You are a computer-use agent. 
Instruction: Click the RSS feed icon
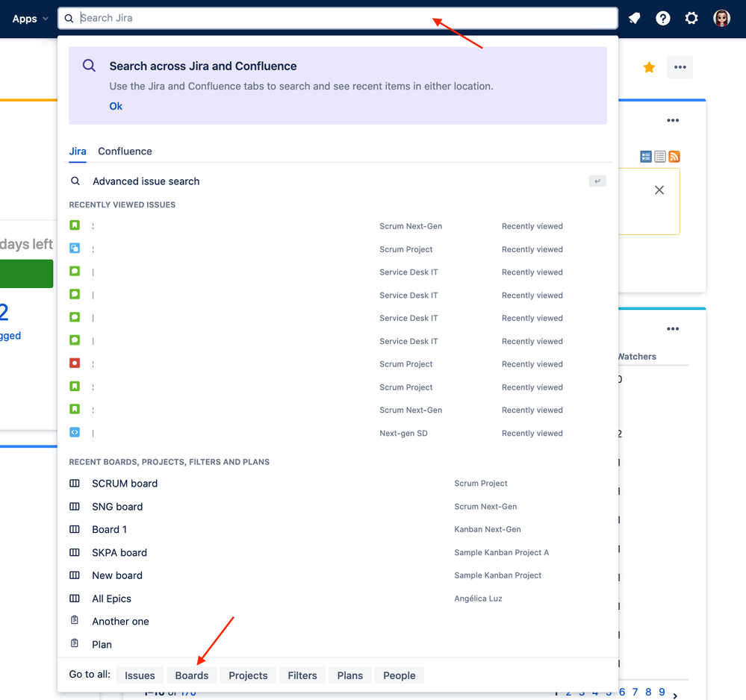(674, 157)
